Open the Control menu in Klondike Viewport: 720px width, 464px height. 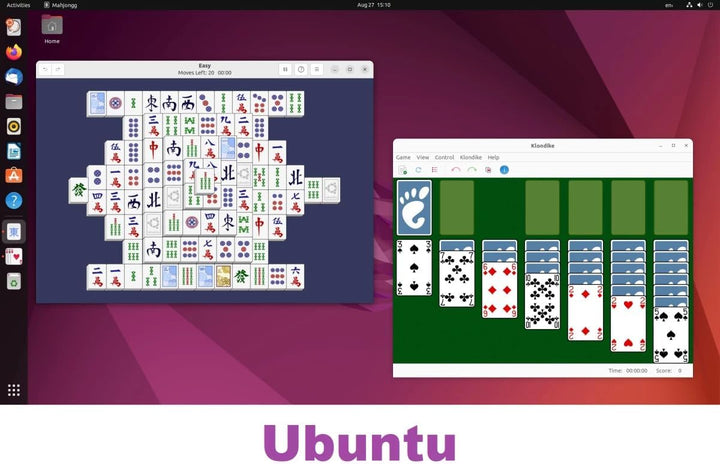click(444, 157)
